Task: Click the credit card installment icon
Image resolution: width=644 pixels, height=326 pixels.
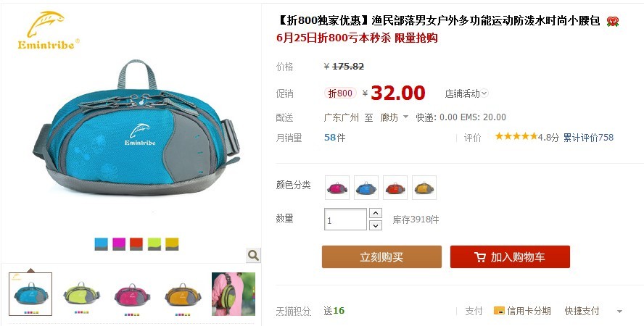Action: click(x=499, y=311)
